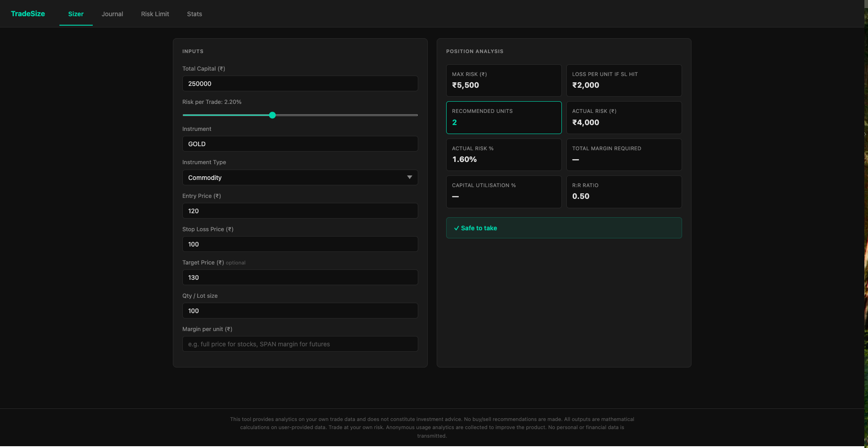Click the Entry Price input
The image size is (868, 448).
[299, 211]
